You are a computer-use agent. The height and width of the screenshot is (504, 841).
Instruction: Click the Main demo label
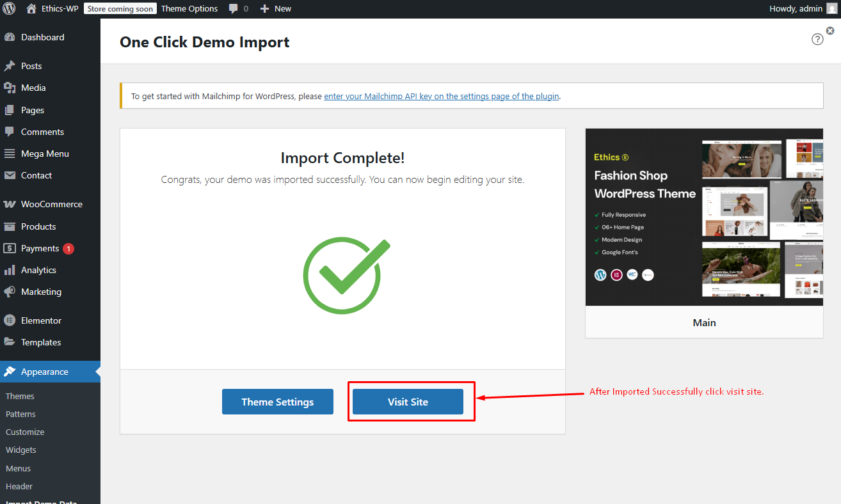point(704,322)
